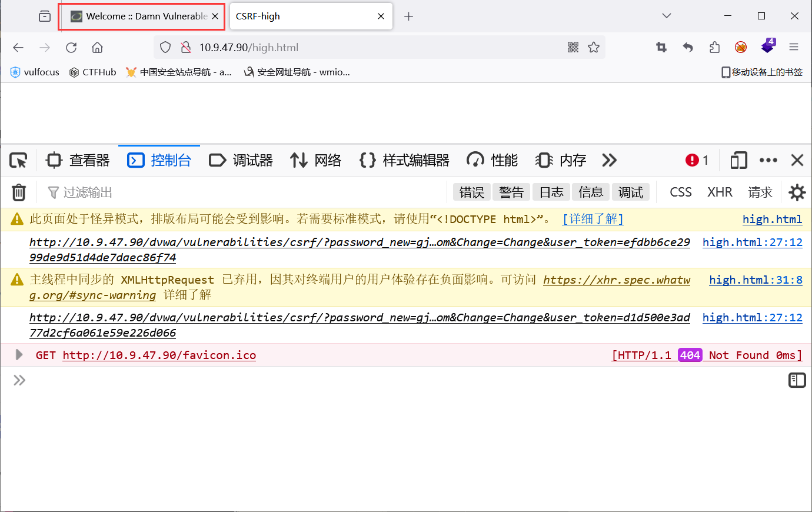Enable the 警告 warnings filter
The width and height of the screenshot is (812, 512).
point(511,191)
